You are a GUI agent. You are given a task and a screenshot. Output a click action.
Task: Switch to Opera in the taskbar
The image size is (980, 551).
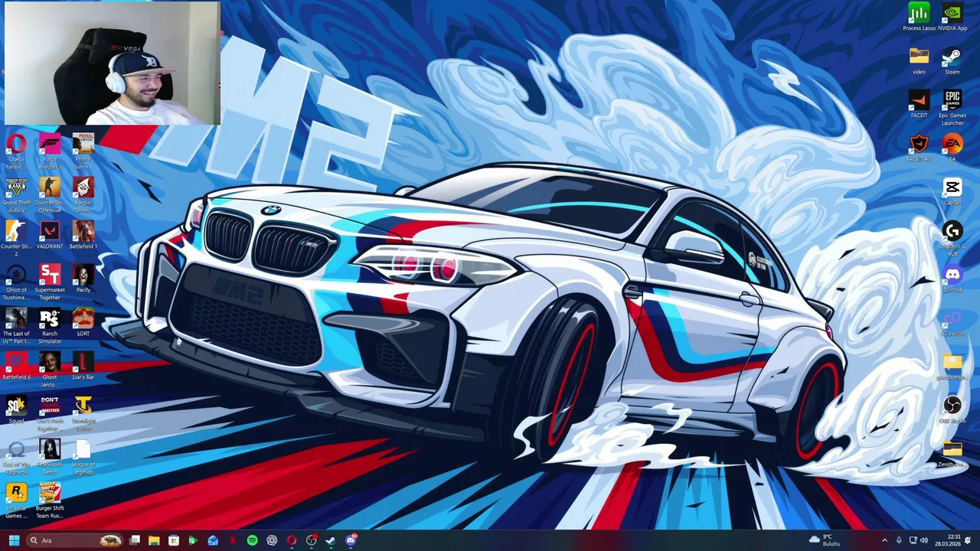pos(292,540)
